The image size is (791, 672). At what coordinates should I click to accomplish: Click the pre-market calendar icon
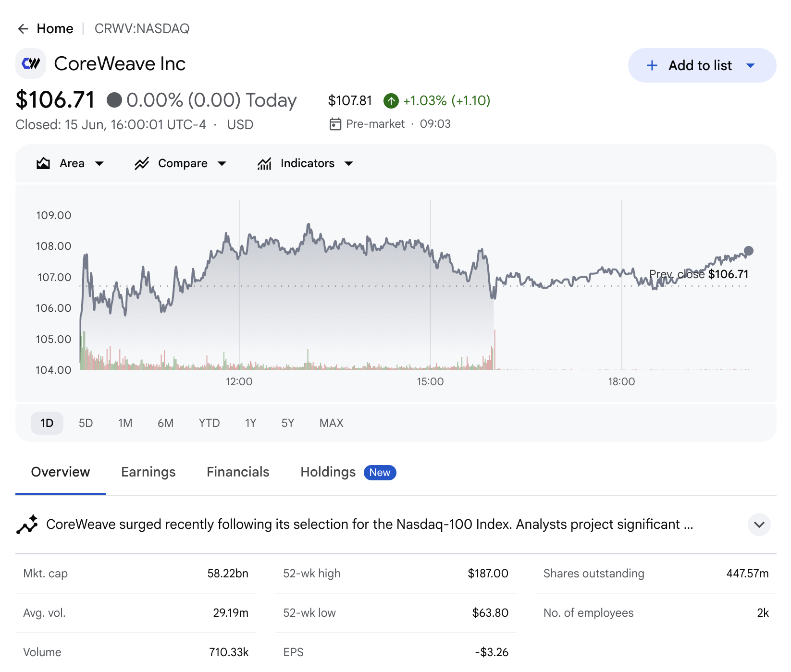click(335, 124)
